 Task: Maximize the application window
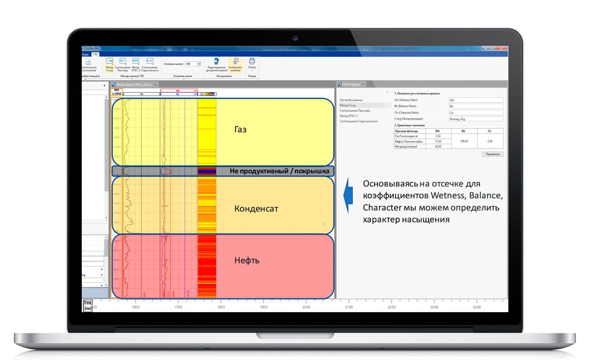click(x=492, y=48)
